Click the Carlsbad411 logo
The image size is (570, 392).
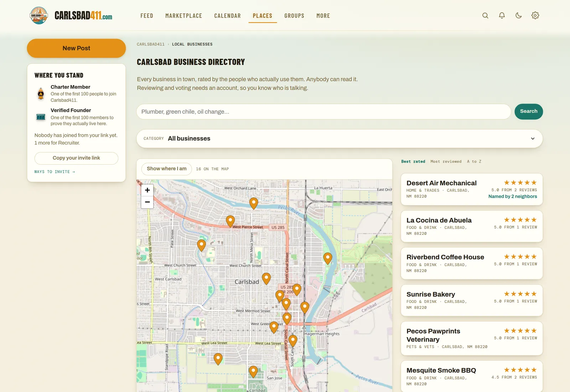[x=71, y=16]
